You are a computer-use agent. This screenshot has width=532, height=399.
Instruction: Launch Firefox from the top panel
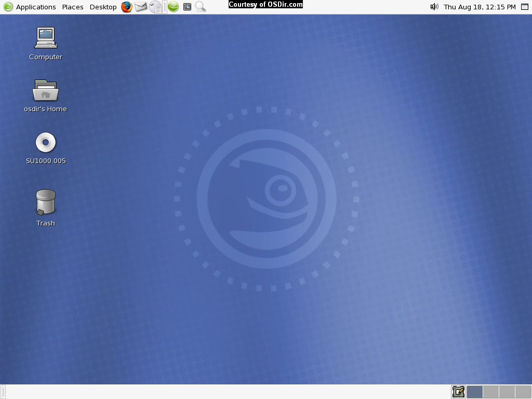click(127, 7)
